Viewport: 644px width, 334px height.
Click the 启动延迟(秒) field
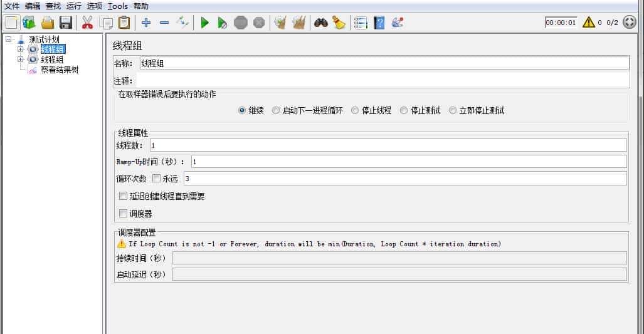coord(399,274)
